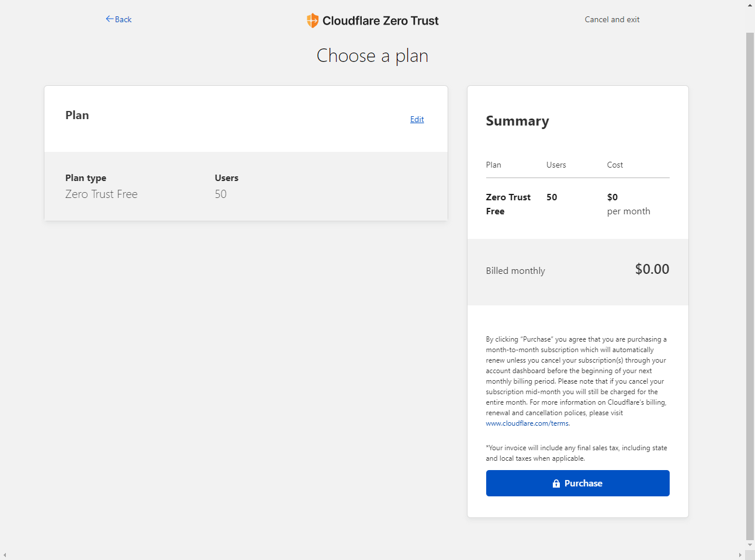Click the vertical scrollbar thumb

click(750, 286)
